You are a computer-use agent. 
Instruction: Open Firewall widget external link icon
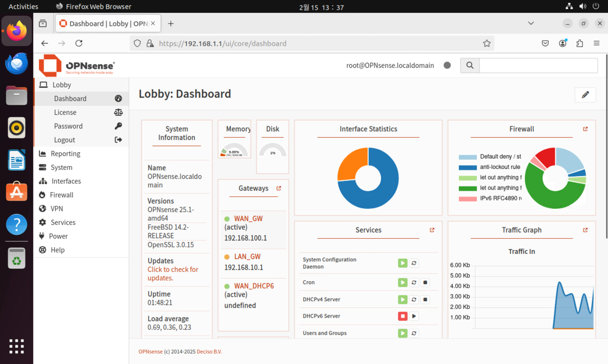click(x=585, y=129)
